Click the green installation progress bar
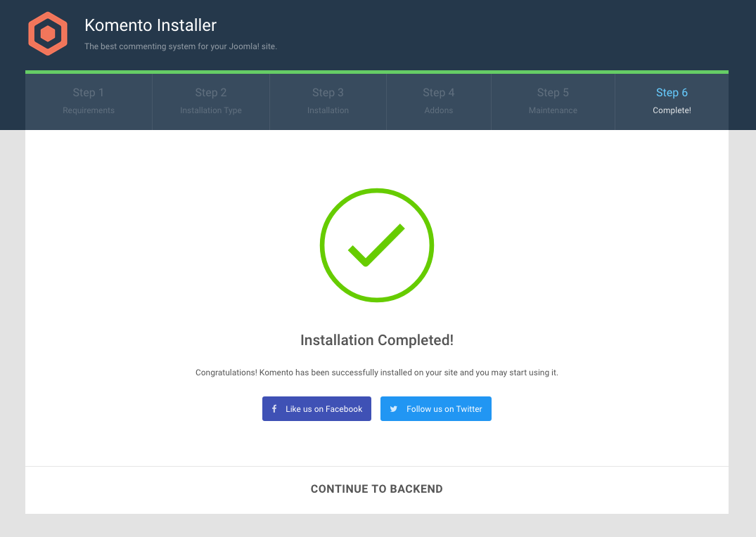756x537 pixels. pyautogui.click(x=377, y=72)
